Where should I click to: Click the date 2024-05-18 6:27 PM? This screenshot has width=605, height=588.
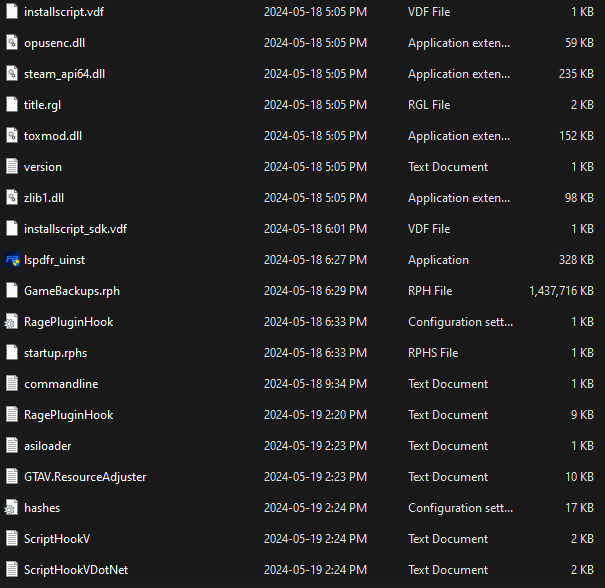[x=315, y=260]
